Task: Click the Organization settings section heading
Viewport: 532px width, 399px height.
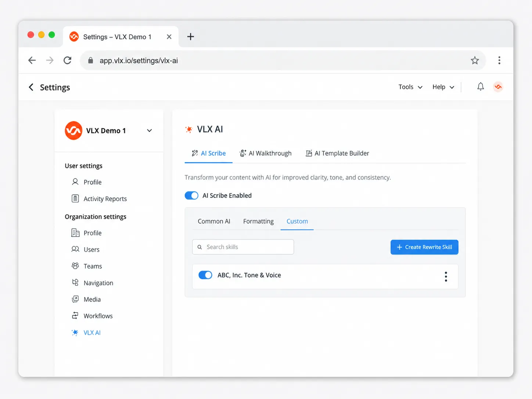Action: coord(96,217)
